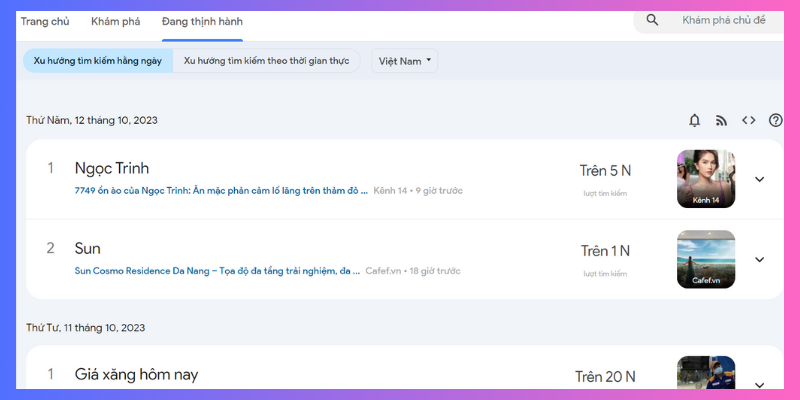Open the Sun Cosmo Residence Da Nang article

[217, 271]
